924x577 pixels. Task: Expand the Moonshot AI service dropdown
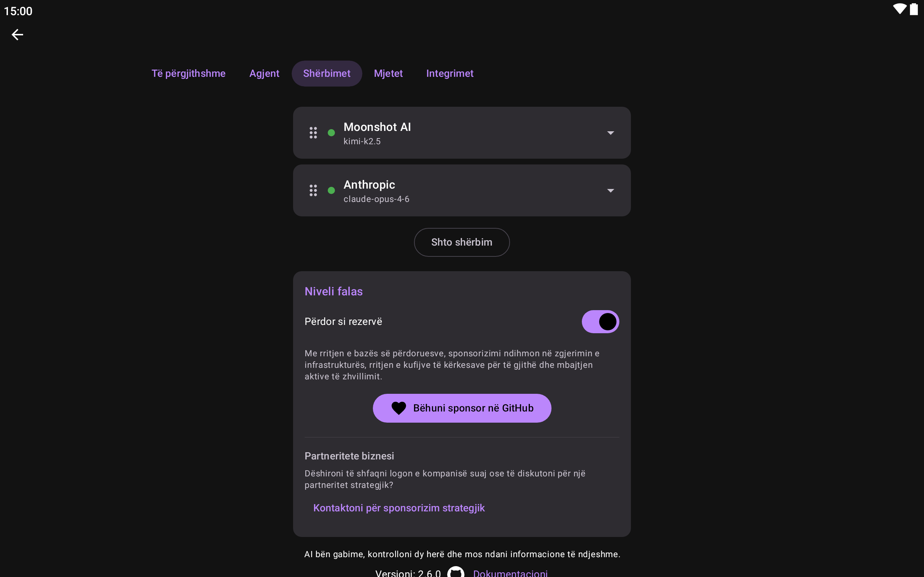611,133
